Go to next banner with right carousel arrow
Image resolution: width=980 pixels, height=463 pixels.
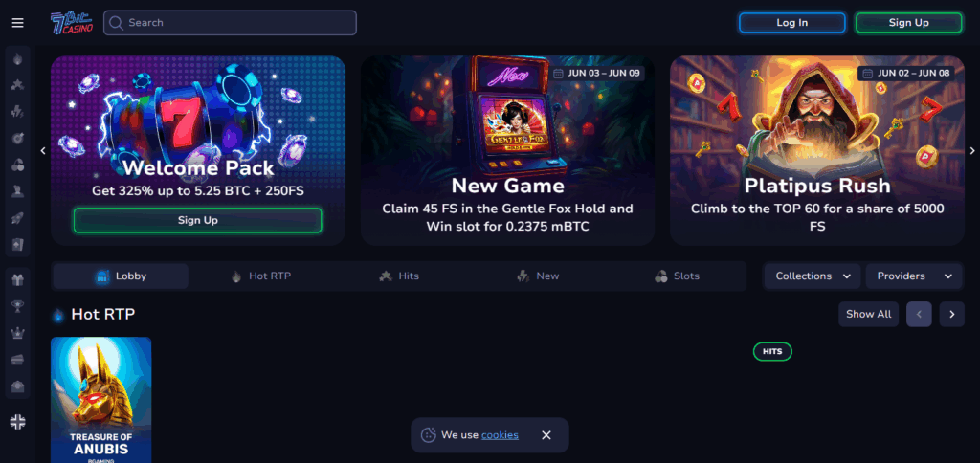click(972, 150)
